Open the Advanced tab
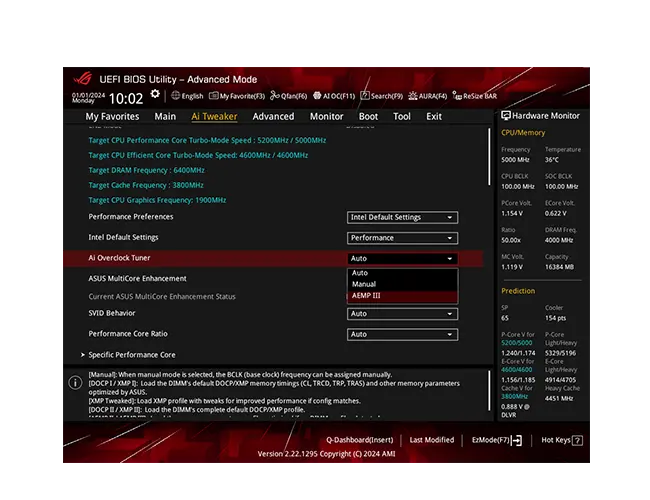Image resolution: width=650 pixels, height=500 pixels. (x=273, y=117)
